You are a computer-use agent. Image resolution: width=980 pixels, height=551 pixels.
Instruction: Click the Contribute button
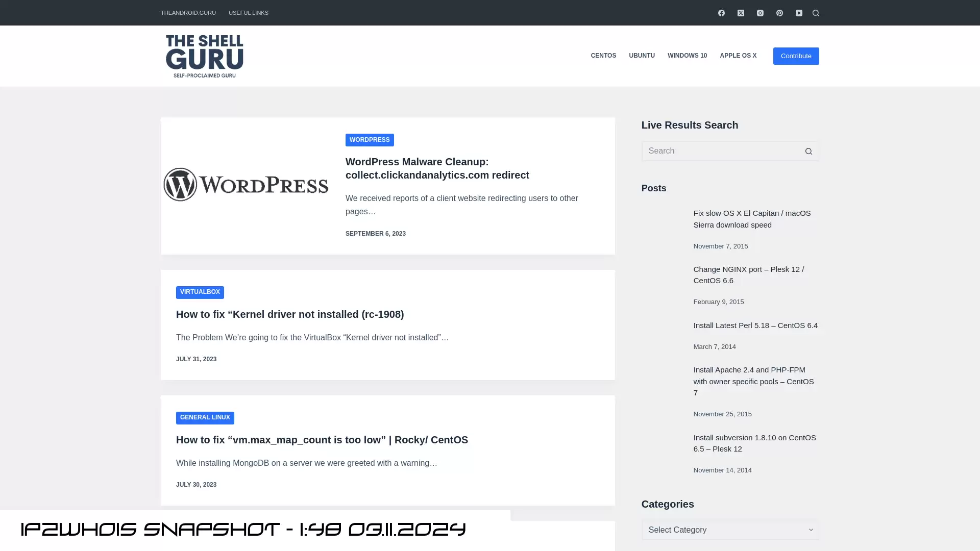pyautogui.click(x=796, y=56)
